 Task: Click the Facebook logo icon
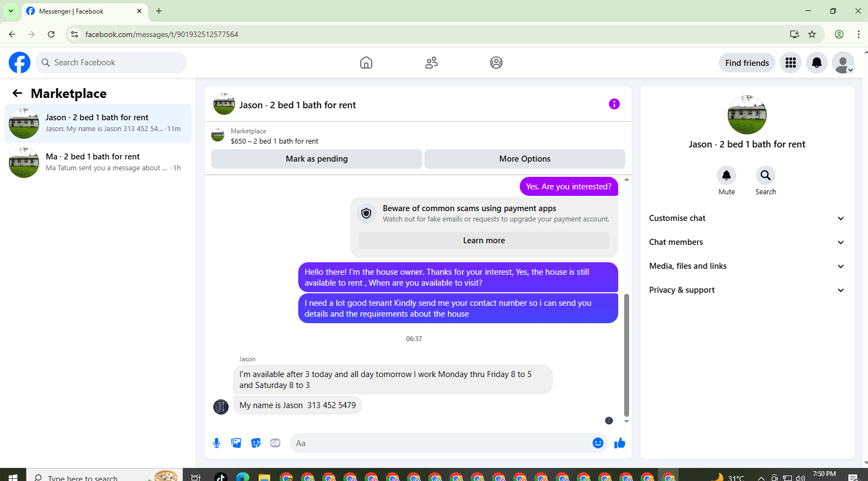click(20, 63)
